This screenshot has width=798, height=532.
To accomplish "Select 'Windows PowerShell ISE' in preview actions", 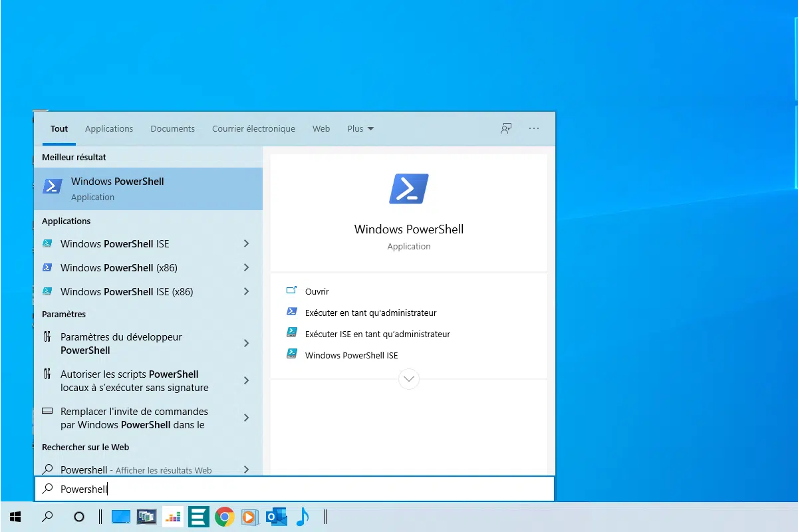I will coord(352,355).
